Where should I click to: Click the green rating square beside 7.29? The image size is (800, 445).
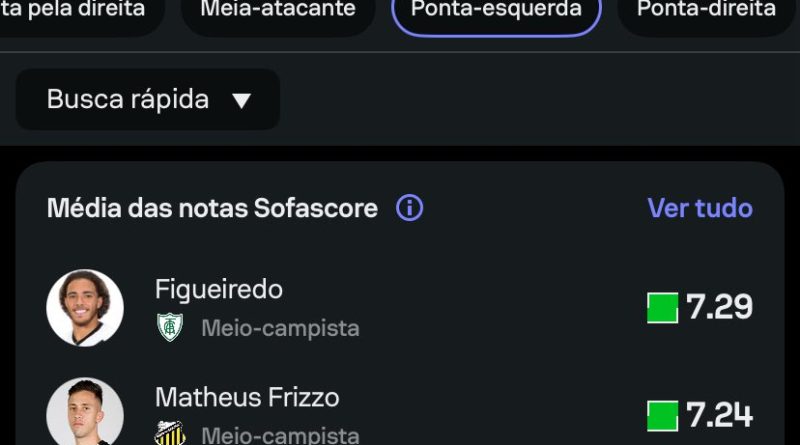tap(662, 308)
